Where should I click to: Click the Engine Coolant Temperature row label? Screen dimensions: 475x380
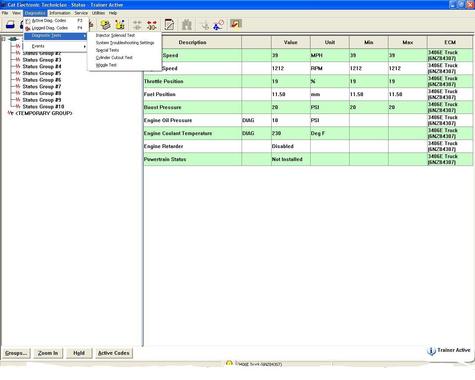click(x=178, y=133)
